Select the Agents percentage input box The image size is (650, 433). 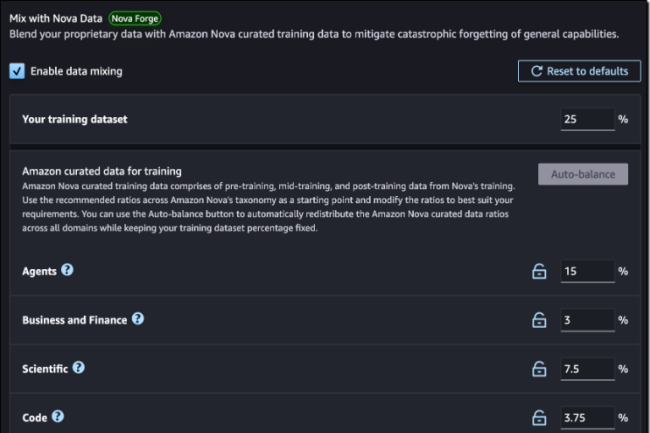tap(586, 272)
